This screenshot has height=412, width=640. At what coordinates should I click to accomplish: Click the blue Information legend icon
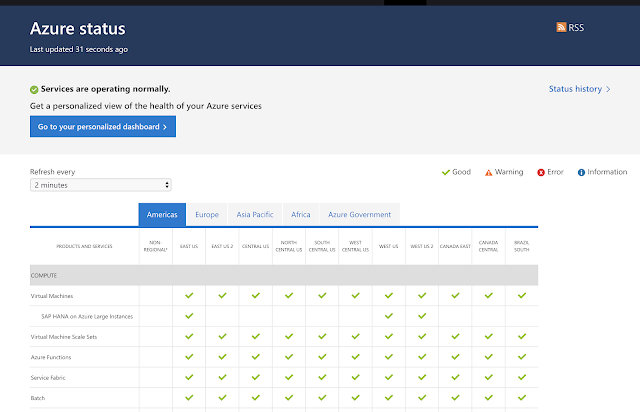[581, 173]
